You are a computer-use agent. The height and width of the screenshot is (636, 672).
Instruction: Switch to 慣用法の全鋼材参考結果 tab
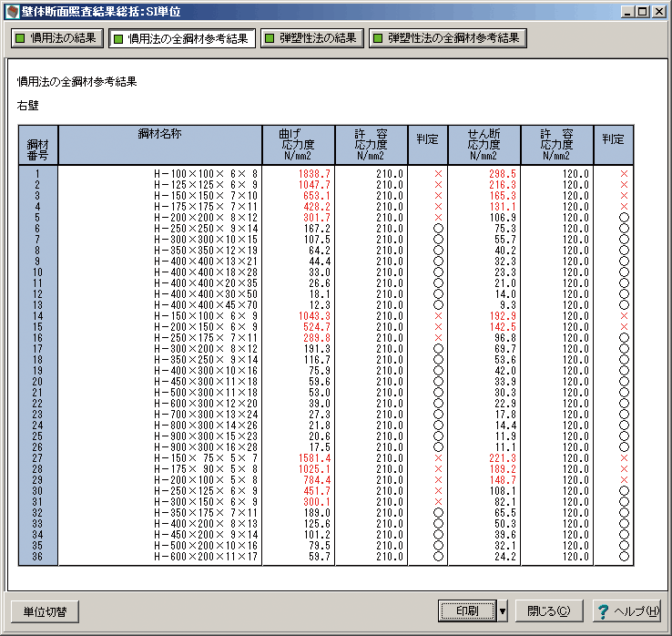182,38
